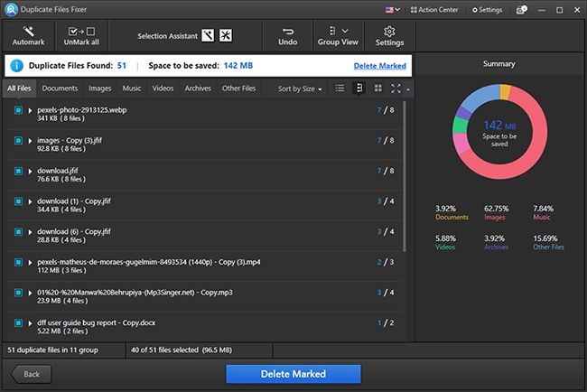This screenshot has height=392, width=587.
Task: Select the group detail view icon
Action: point(359,88)
